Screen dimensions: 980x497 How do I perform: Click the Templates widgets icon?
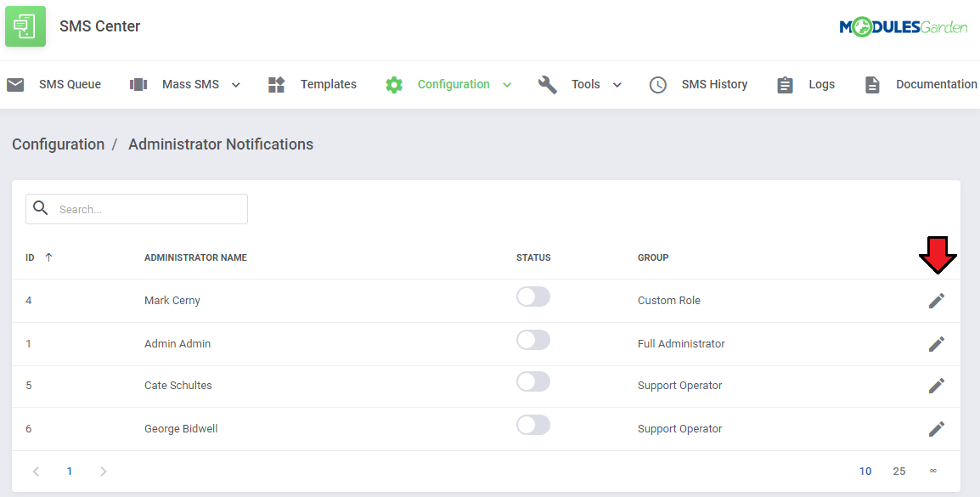point(276,84)
